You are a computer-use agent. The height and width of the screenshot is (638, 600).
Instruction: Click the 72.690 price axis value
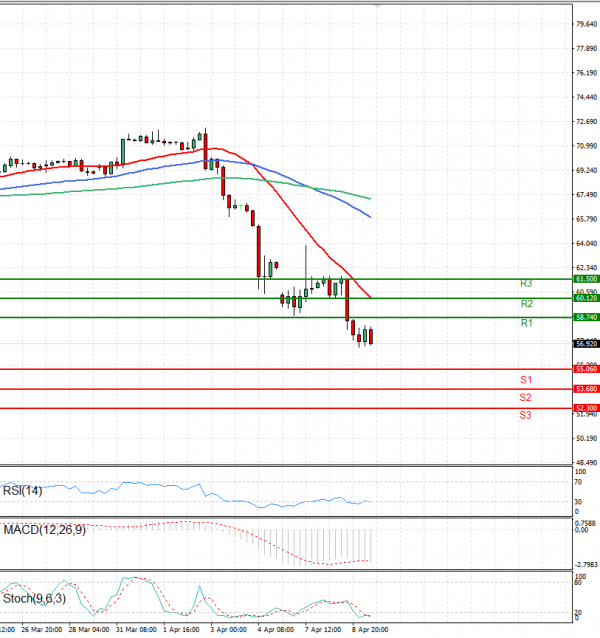click(x=587, y=122)
